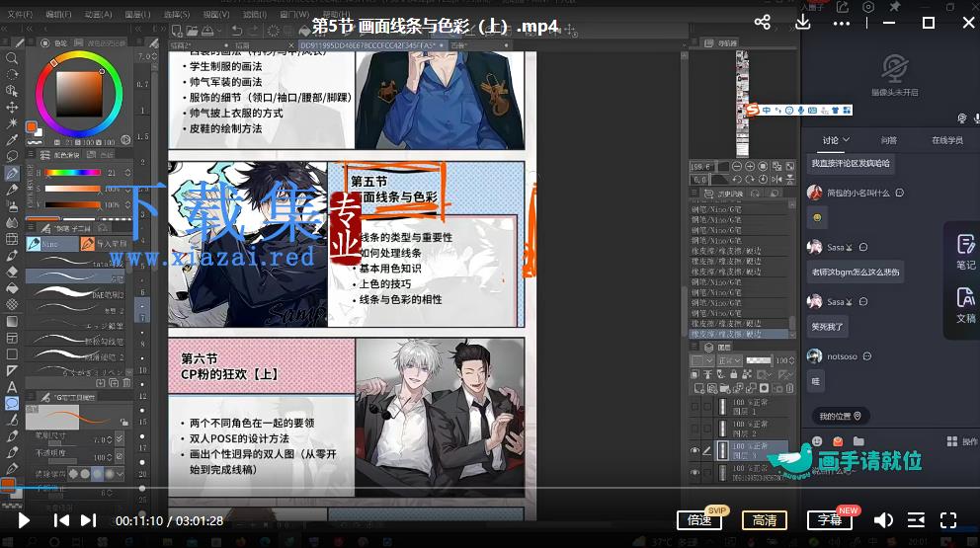Open the 图层(L) menu

pyautogui.click(x=137, y=14)
